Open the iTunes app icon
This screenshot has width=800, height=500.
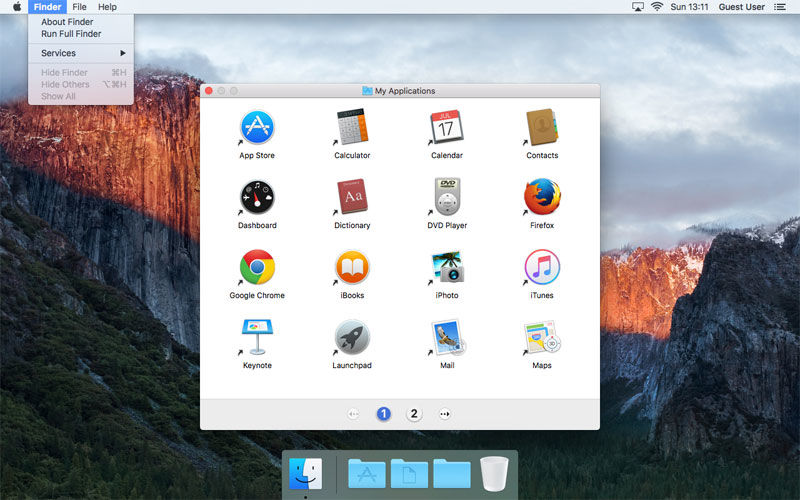point(542,267)
